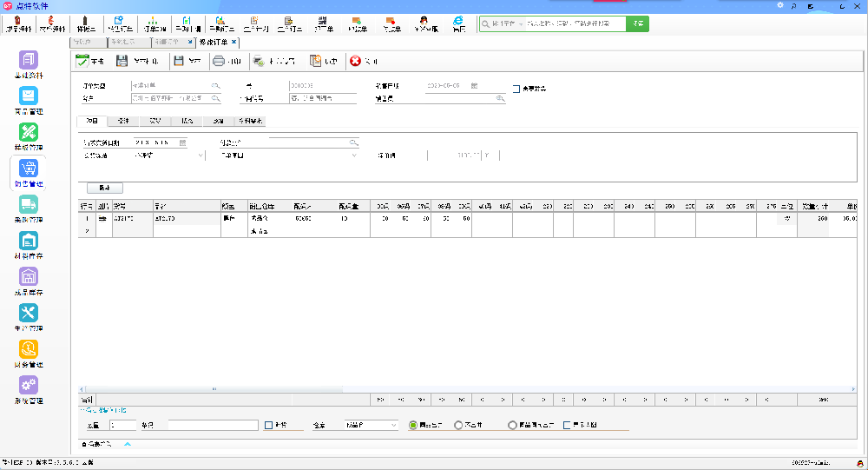Select the second radio button in bottom row
This screenshot has width=868, height=470.
pos(458,425)
